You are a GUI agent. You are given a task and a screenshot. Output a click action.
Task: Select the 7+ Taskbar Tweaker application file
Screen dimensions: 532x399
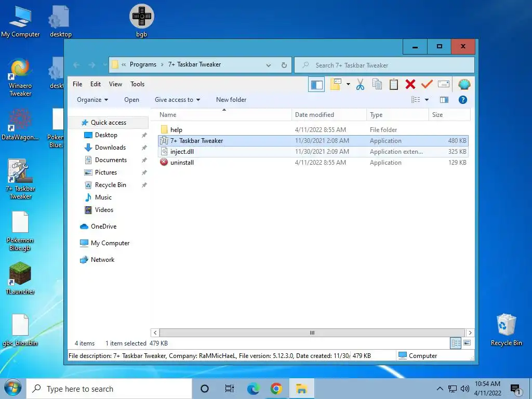pyautogui.click(x=313, y=140)
